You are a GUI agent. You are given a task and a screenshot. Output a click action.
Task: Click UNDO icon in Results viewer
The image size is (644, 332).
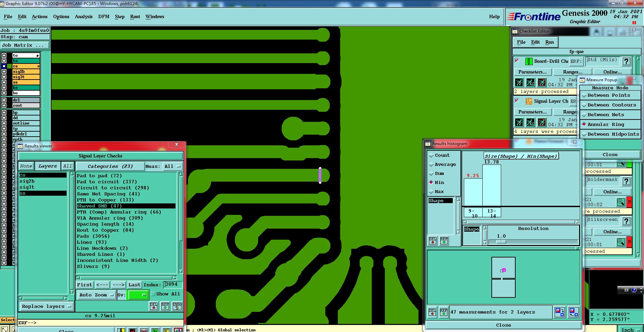[x=177, y=306]
